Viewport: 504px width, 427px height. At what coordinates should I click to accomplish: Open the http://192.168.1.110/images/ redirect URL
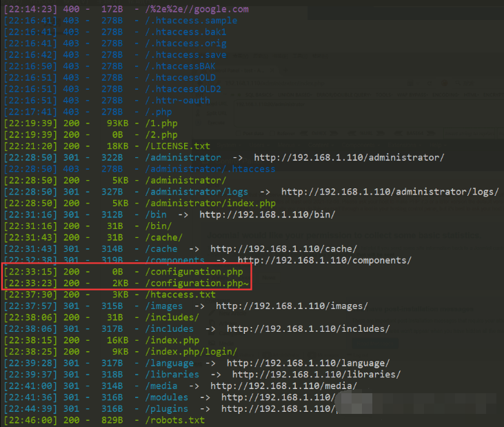click(x=292, y=306)
